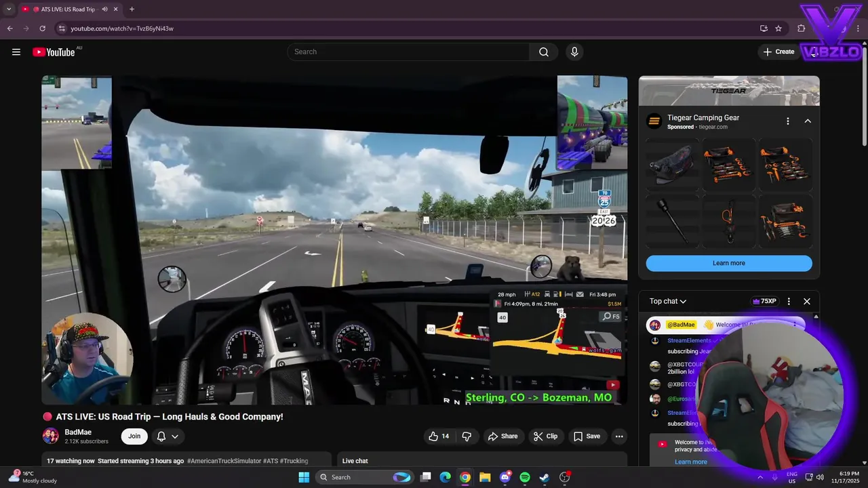Bookmark this page with star icon
Viewport: 868px width, 488px height.
click(x=778, y=28)
